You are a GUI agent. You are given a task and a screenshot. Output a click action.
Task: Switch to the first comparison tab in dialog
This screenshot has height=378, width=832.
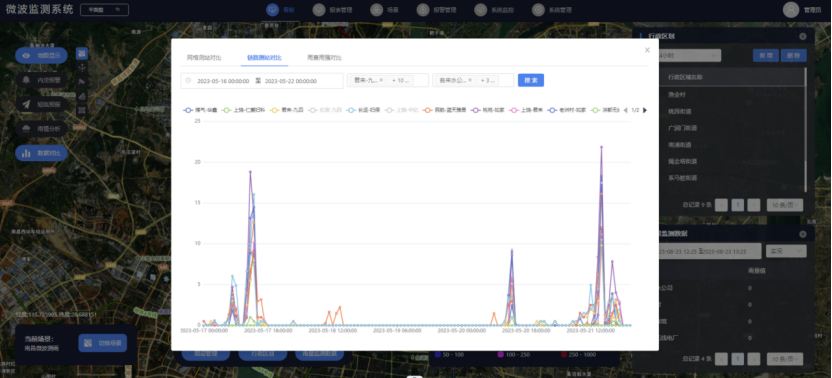click(204, 57)
